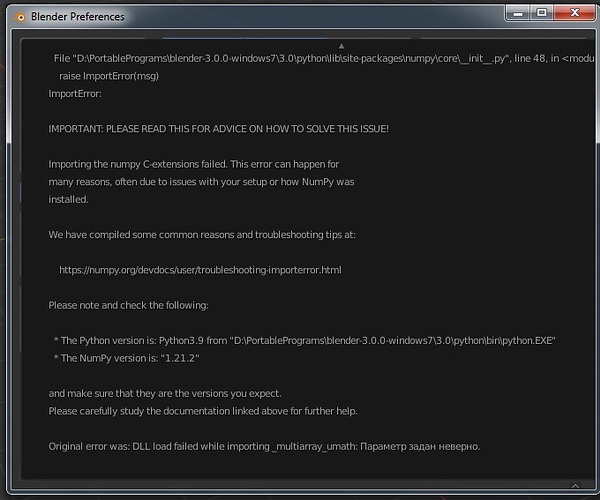Click the line 'many reasons, often due to issues'
This screenshot has height=500, width=600.
(201, 182)
